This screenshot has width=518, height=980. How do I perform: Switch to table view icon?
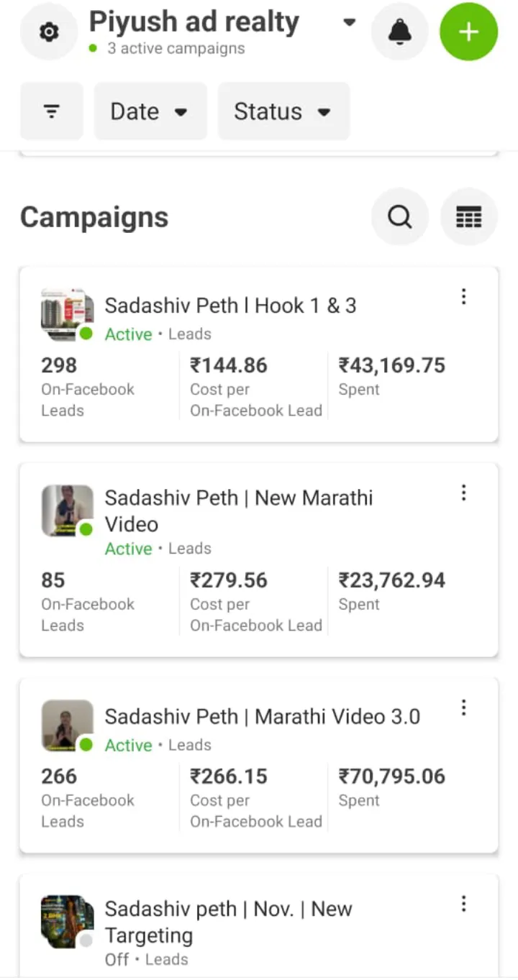[x=468, y=216]
